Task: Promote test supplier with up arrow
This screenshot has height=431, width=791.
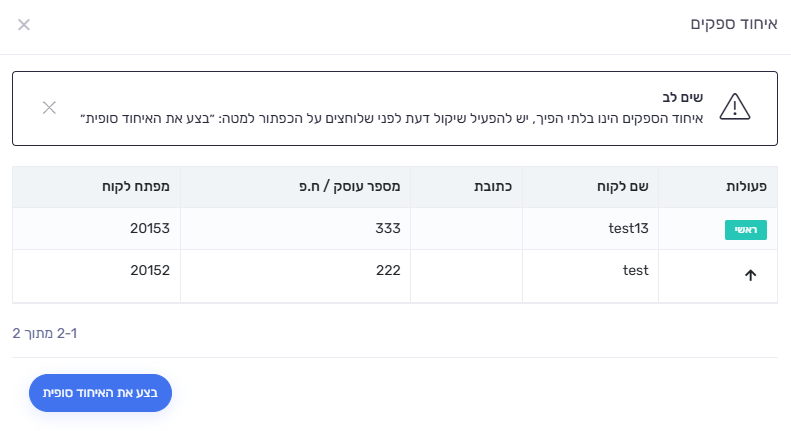Action: [x=750, y=275]
